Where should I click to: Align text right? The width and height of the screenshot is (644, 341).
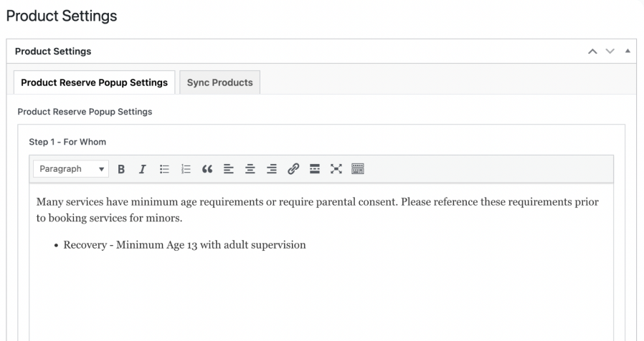point(272,169)
